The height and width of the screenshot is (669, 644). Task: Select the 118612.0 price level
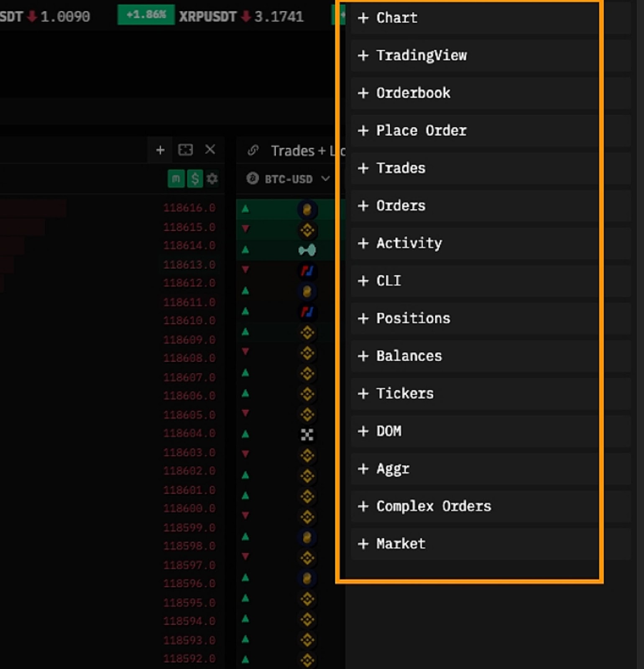pyautogui.click(x=189, y=283)
